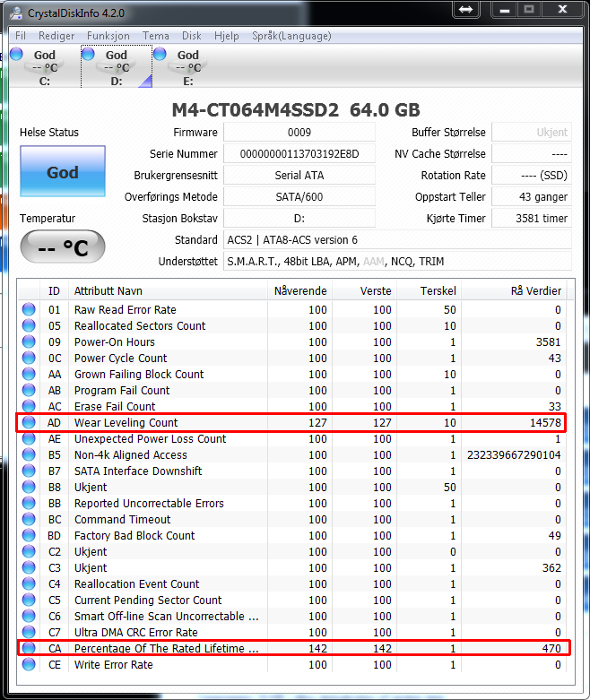This screenshot has height=700, width=590.
Task: Click raw value 362 in row C3
Action: click(x=551, y=568)
